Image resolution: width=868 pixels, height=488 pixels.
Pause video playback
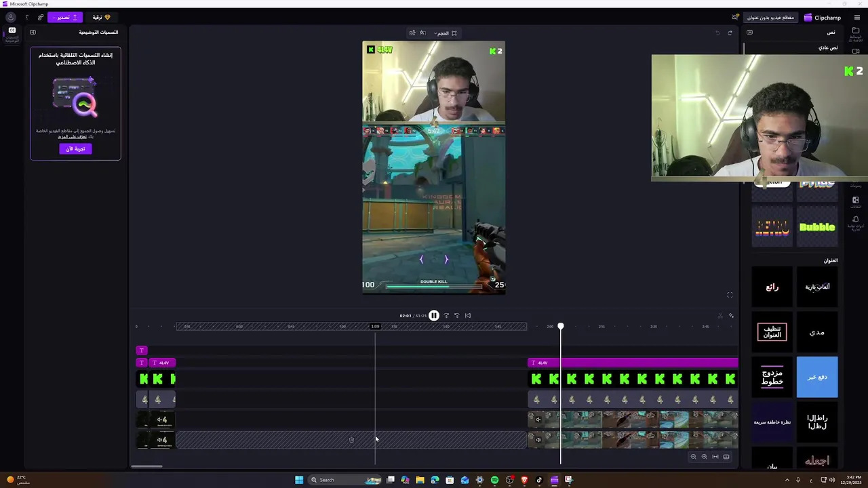click(434, 315)
